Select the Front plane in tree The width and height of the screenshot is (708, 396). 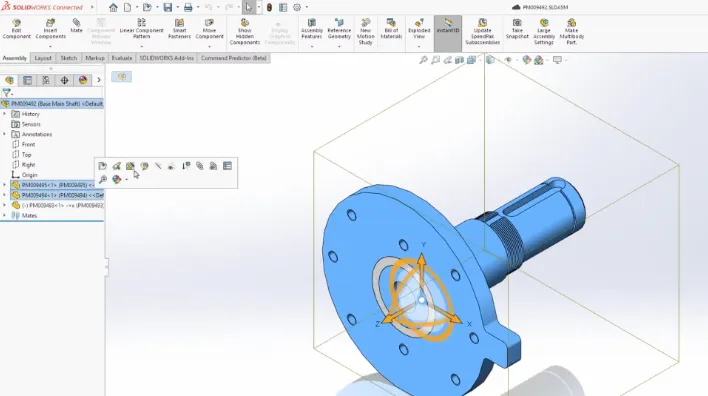(x=28, y=144)
